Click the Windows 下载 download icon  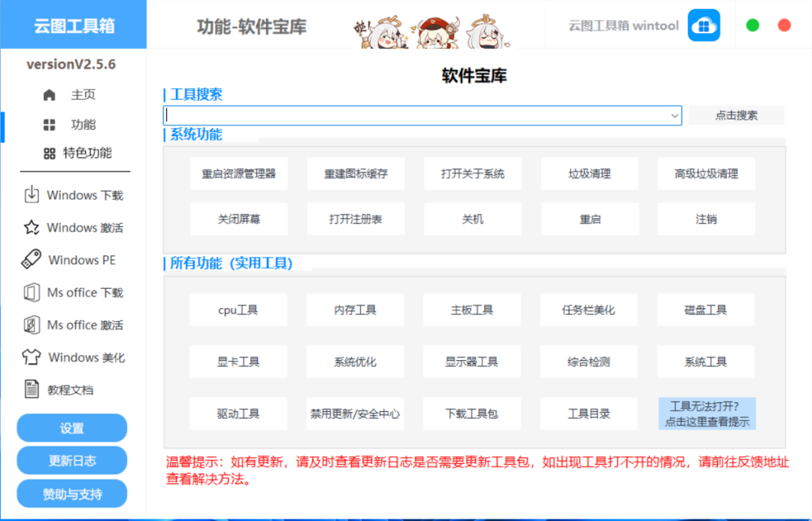(x=32, y=195)
